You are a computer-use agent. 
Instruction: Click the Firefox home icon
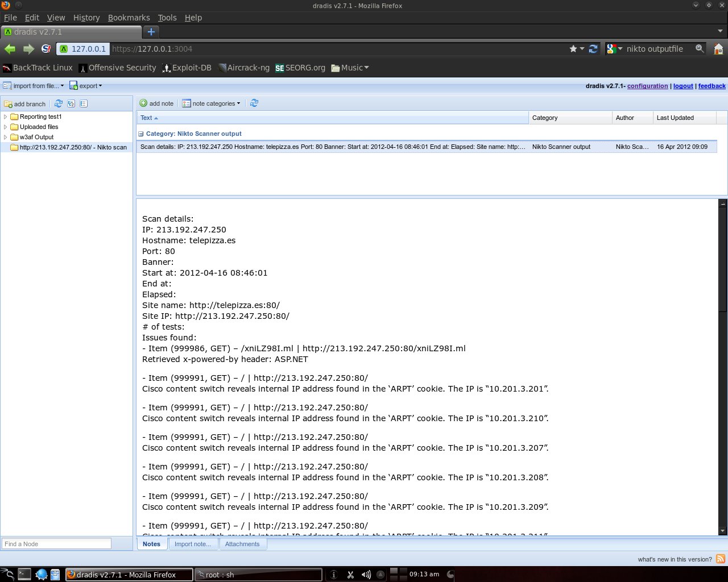(x=718, y=49)
